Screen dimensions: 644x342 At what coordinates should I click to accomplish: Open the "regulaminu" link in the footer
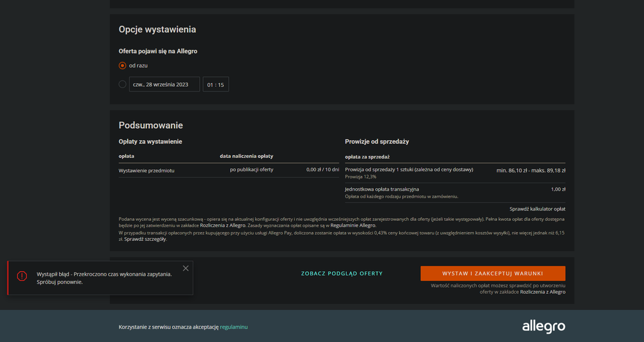coord(233,327)
